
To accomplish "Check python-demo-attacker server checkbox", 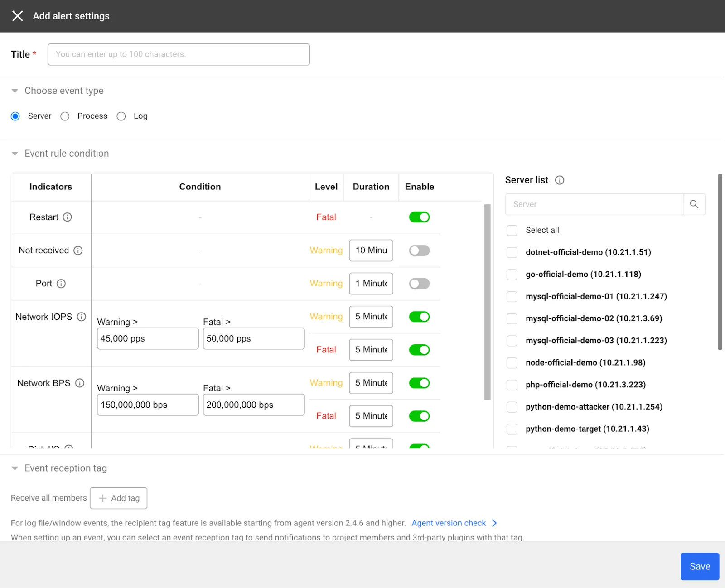I will pos(512,407).
